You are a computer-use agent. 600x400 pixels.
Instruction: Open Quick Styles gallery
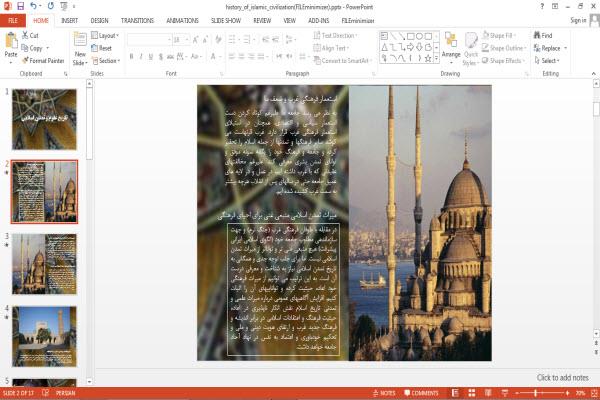coord(471,49)
